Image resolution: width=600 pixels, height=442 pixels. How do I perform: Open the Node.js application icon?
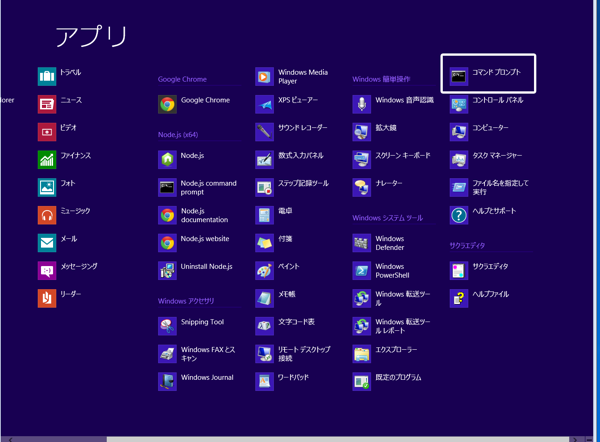pyautogui.click(x=167, y=160)
